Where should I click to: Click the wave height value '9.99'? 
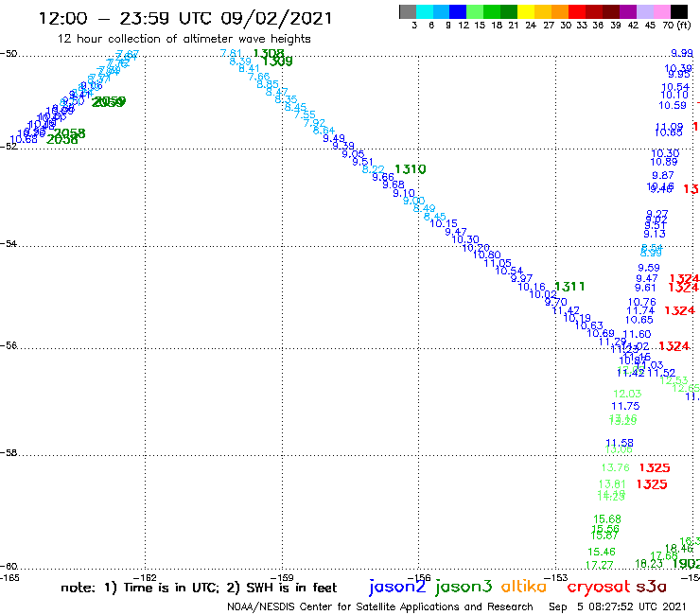tap(682, 53)
